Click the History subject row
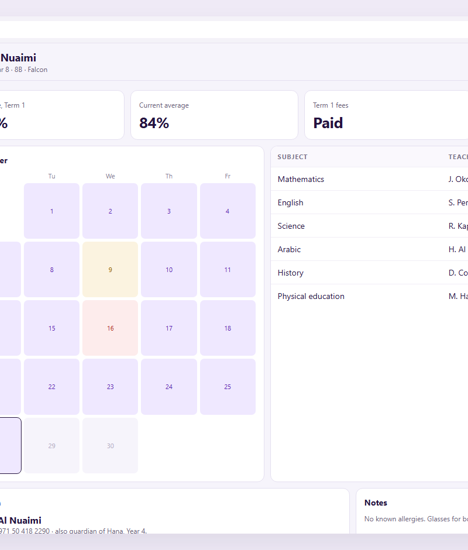 (x=369, y=273)
